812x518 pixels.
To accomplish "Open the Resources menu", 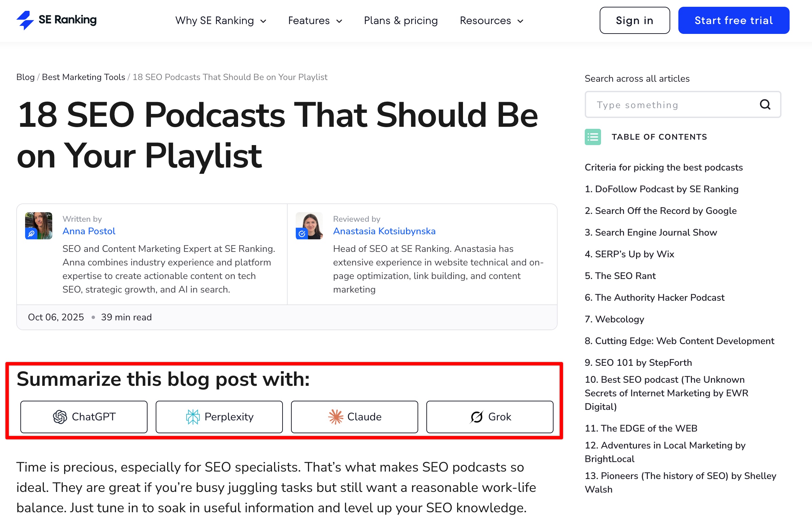I will [x=492, y=21].
